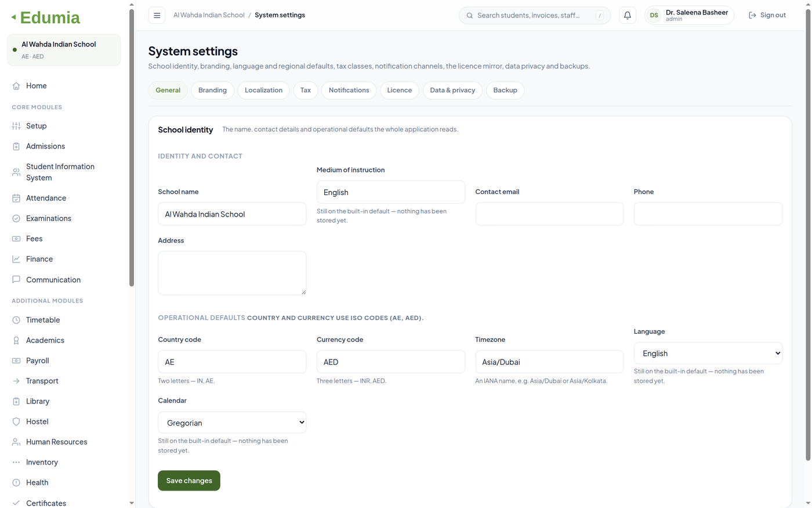Click the Finance chart icon
This screenshot has height=508, width=812.
pyautogui.click(x=16, y=259)
